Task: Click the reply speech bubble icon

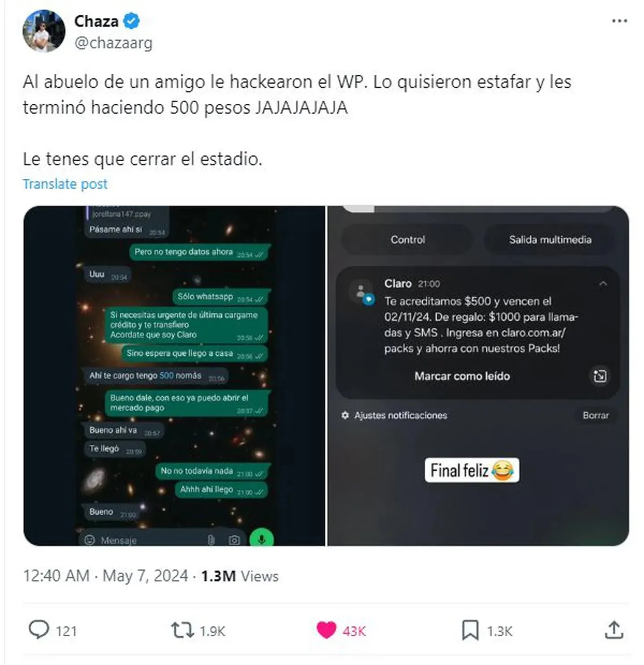Action: (x=39, y=630)
